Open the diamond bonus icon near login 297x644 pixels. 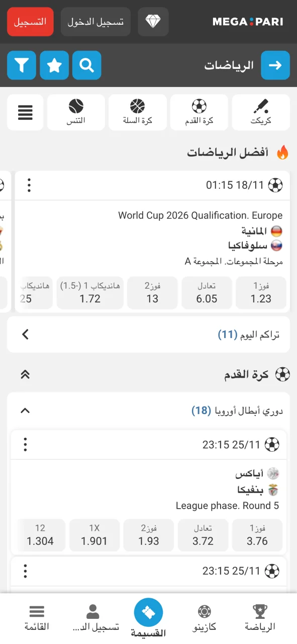153,22
